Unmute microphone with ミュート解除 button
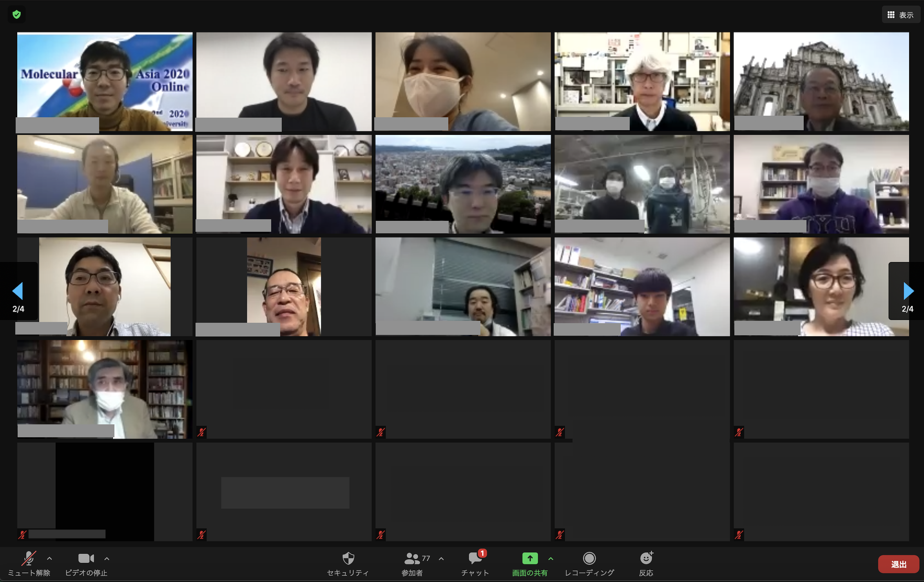 click(29, 564)
